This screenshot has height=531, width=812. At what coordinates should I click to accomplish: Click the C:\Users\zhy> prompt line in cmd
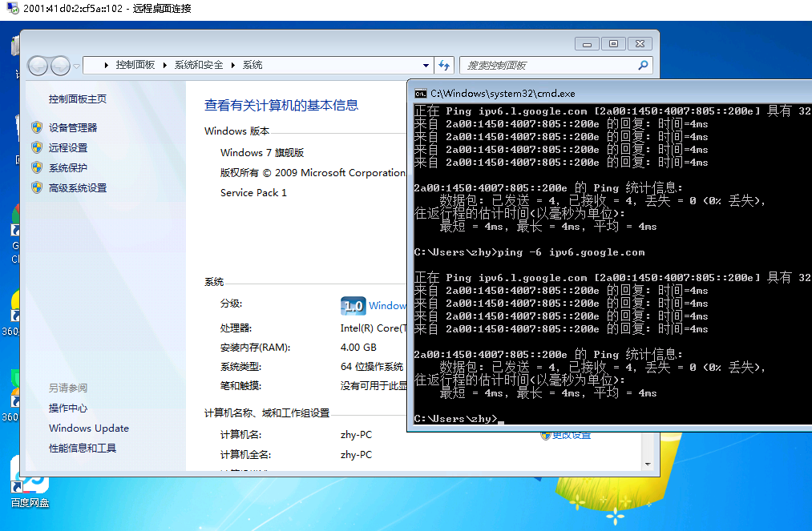[x=456, y=419]
